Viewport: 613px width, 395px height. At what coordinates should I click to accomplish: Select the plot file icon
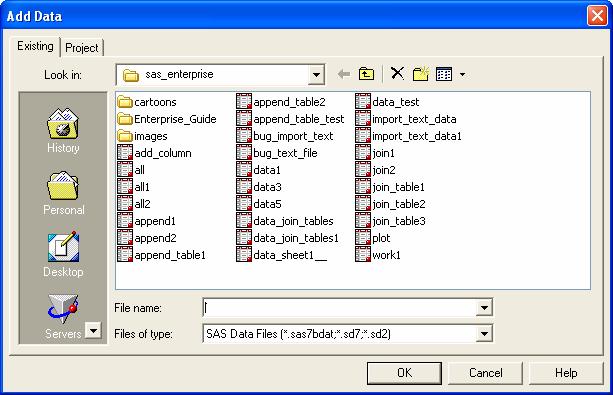pyautogui.click(x=363, y=238)
